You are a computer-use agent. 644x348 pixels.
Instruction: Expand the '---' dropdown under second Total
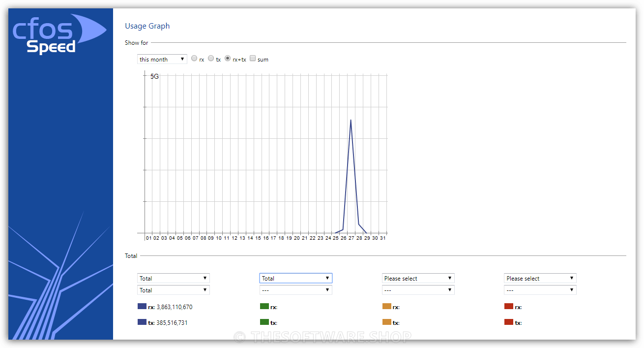[x=295, y=290]
